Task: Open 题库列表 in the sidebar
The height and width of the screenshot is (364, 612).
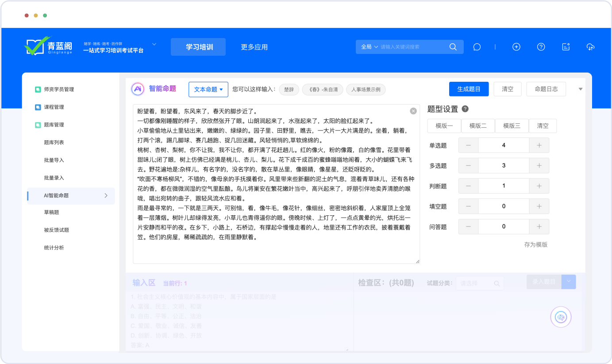Action: (54, 142)
